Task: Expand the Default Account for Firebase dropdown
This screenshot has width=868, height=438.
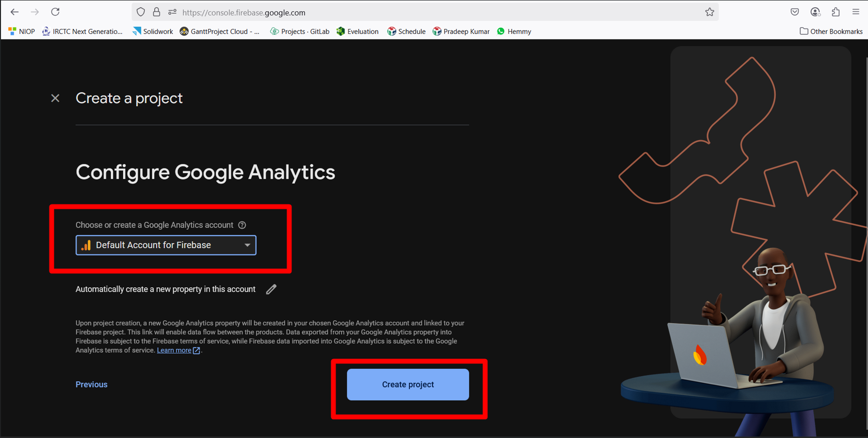Action: pyautogui.click(x=166, y=245)
